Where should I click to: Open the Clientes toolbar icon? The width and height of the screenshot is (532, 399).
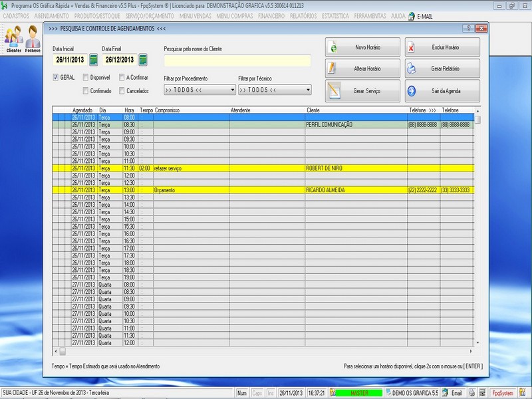tap(13, 38)
